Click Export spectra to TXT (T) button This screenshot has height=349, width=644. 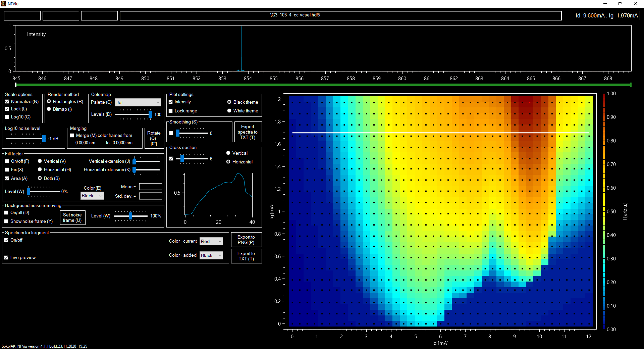tap(248, 132)
